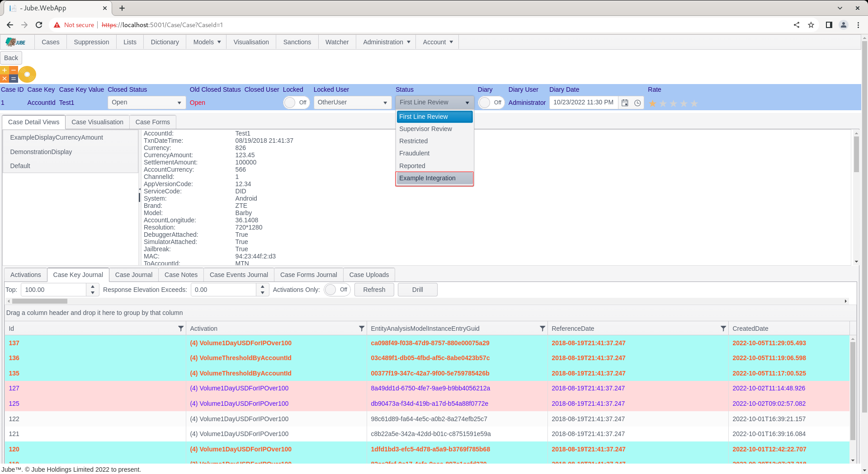Reload the browser page
Image resolution: width=868 pixels, height=474 pixels.
point(39,25)
